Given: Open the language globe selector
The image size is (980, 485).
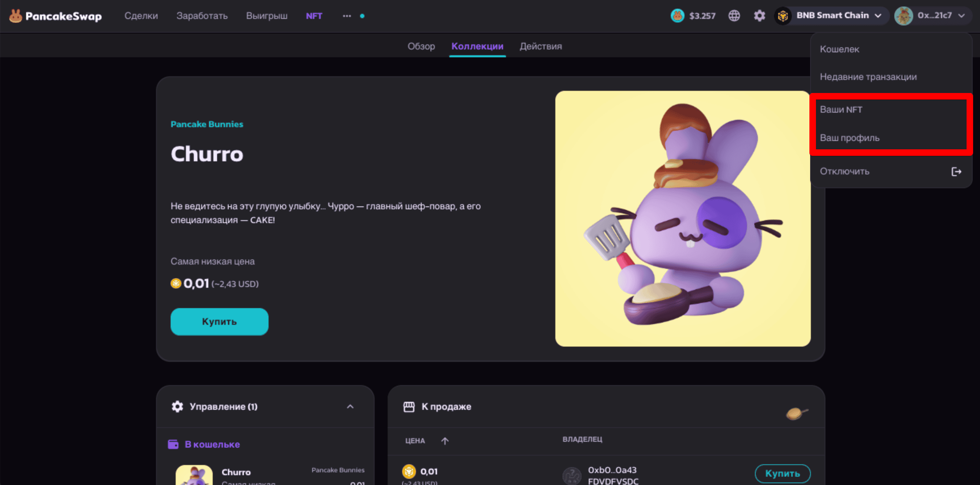Looking at the screenshot, I should (734, 16).
